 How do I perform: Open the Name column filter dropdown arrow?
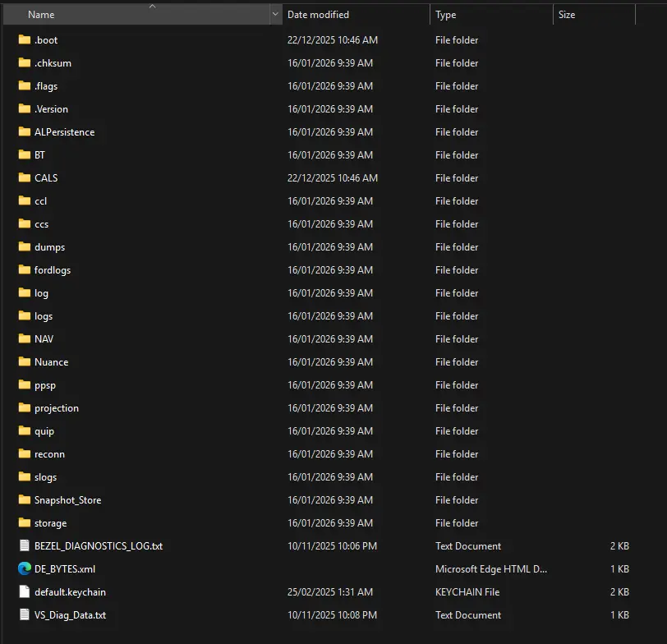click(x=276, y=14)
